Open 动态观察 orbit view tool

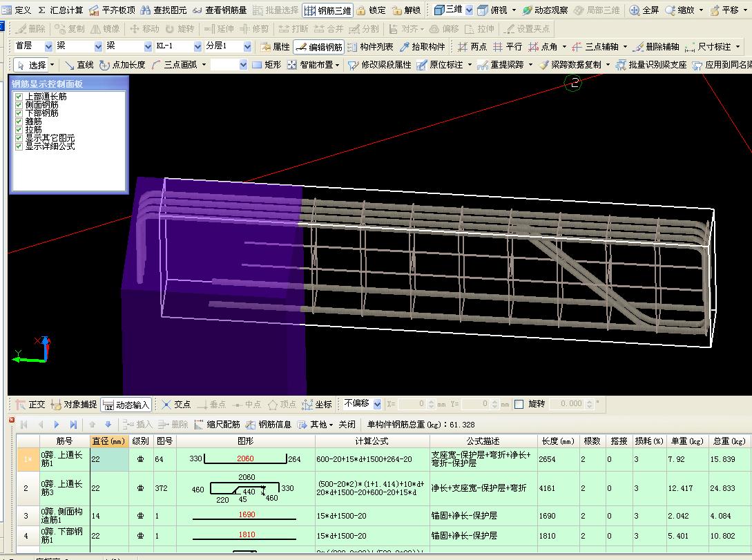point(545,10)
